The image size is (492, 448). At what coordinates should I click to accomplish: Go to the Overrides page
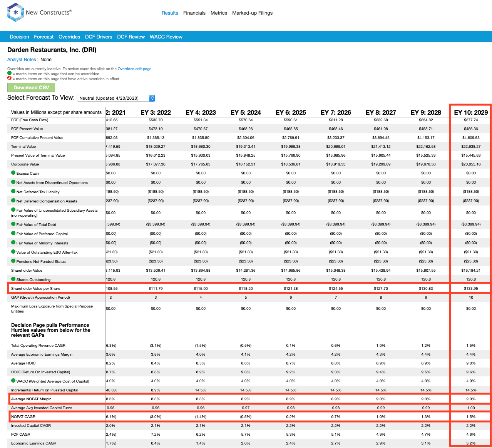tap(69, 37)
